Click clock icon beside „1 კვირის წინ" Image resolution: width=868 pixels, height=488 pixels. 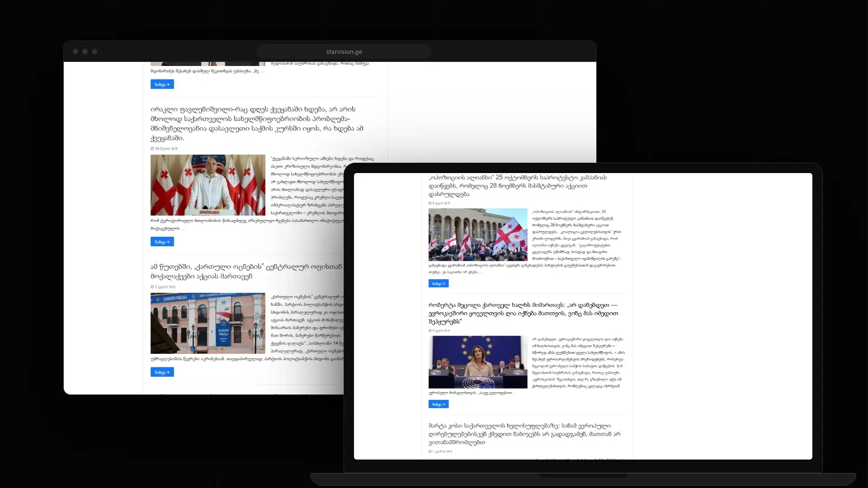(430, 451)
